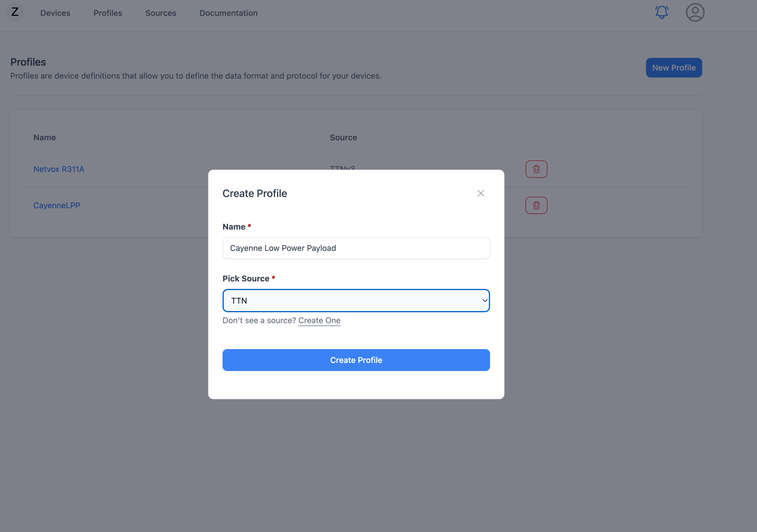Click the Name column header
Image resolution: width=757 pixels, height=532 pixels.
coord(44,137)
